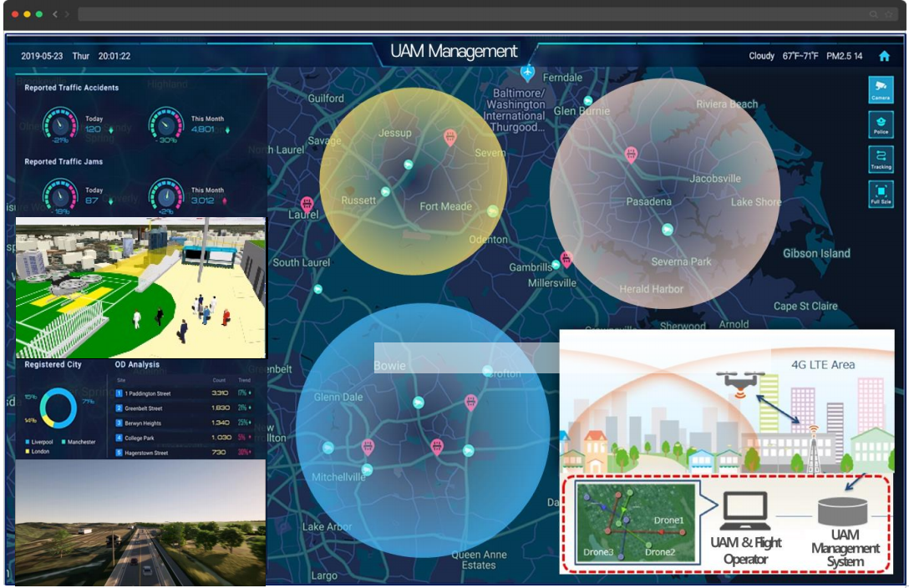Click the Fort Meade map label

coord(446,206)
